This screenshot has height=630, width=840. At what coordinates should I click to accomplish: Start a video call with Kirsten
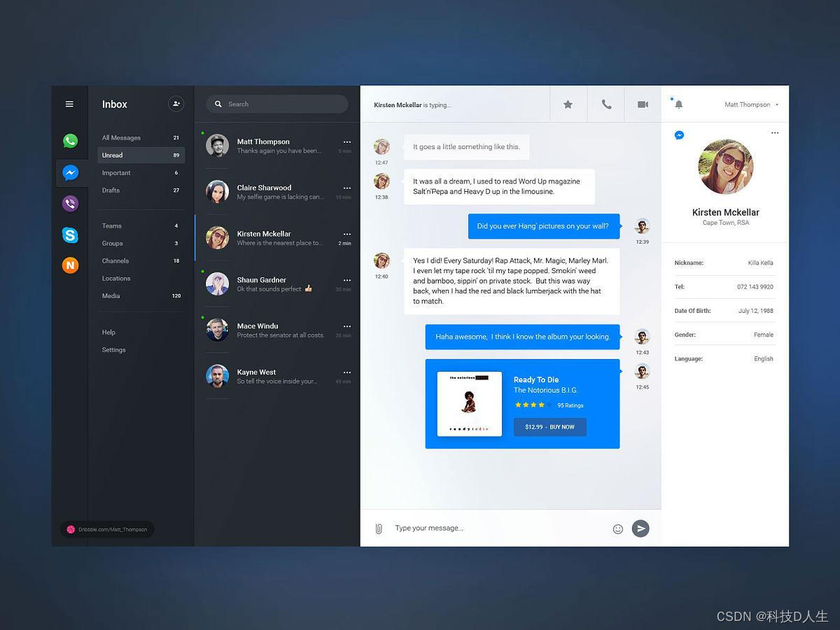pos(643,104)
